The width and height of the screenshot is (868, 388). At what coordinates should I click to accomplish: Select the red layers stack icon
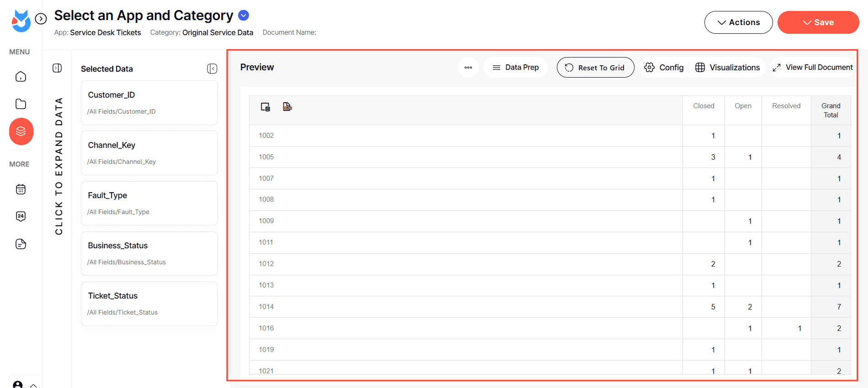click(21, 131)
